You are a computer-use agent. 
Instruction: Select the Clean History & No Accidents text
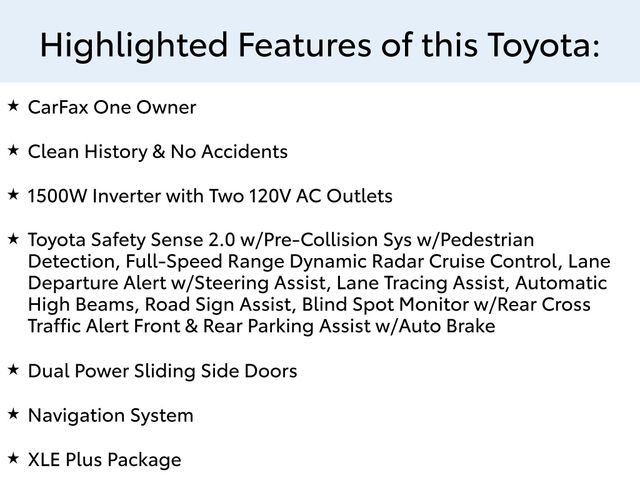(x=158, y=152)
